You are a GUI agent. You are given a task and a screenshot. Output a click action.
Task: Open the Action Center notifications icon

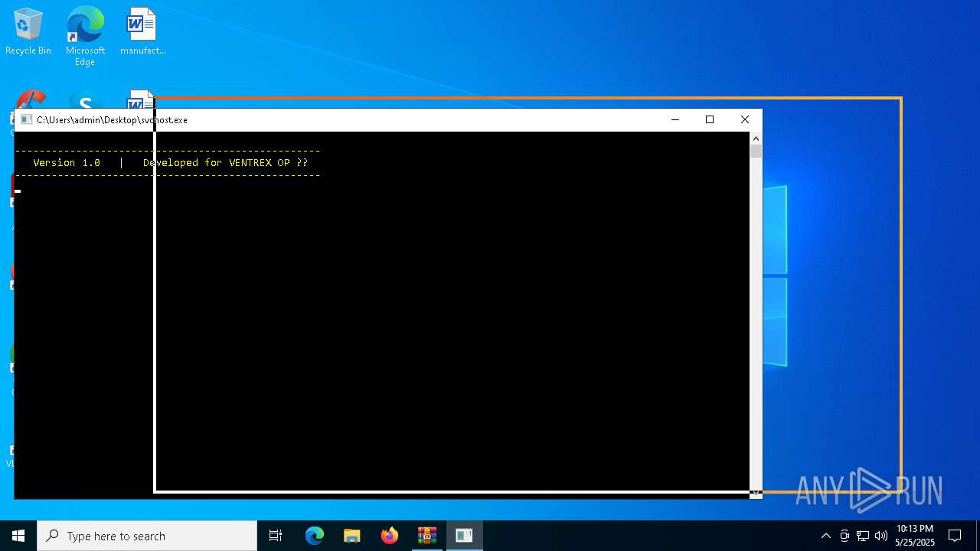(x=955, y=536)
